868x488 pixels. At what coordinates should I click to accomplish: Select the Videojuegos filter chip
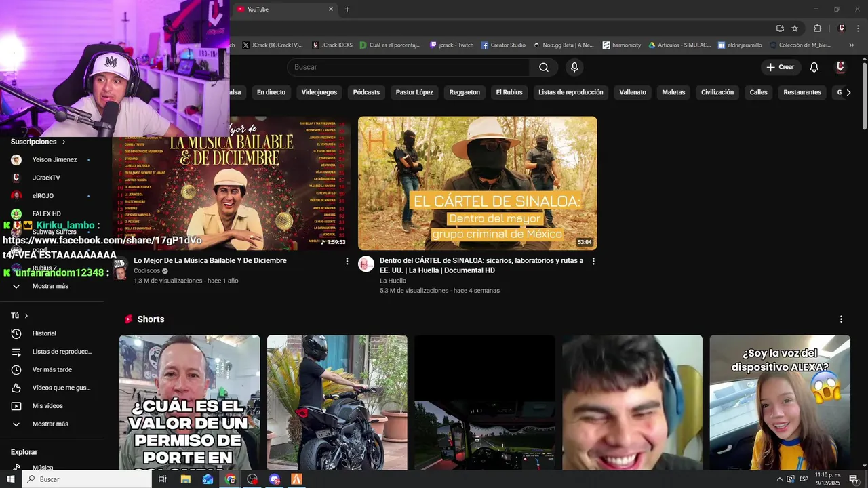319,92
